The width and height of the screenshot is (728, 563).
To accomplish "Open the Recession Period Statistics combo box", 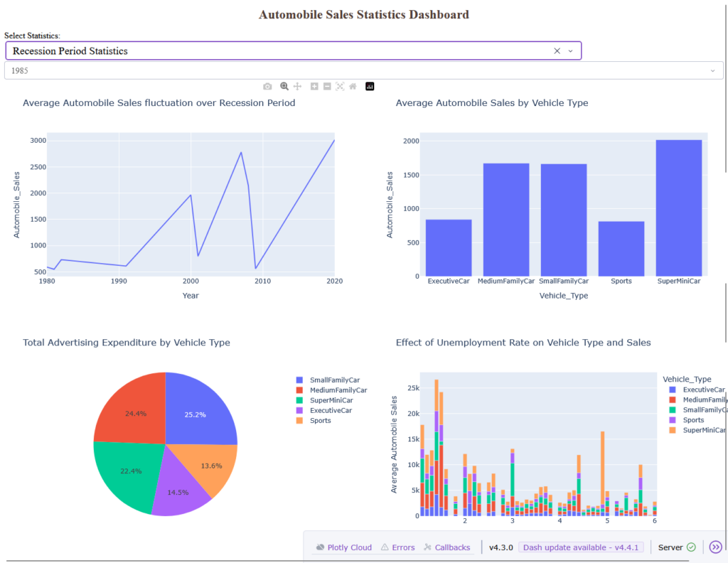I will [294, 51].
